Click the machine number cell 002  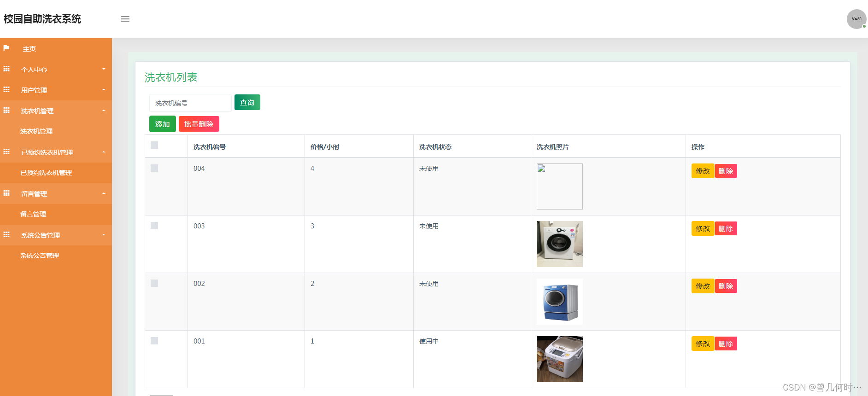pos(199,284)
